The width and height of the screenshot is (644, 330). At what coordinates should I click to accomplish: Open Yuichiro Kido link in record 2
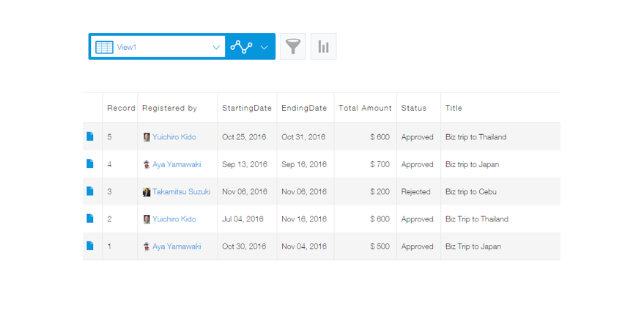coord(174,219)
